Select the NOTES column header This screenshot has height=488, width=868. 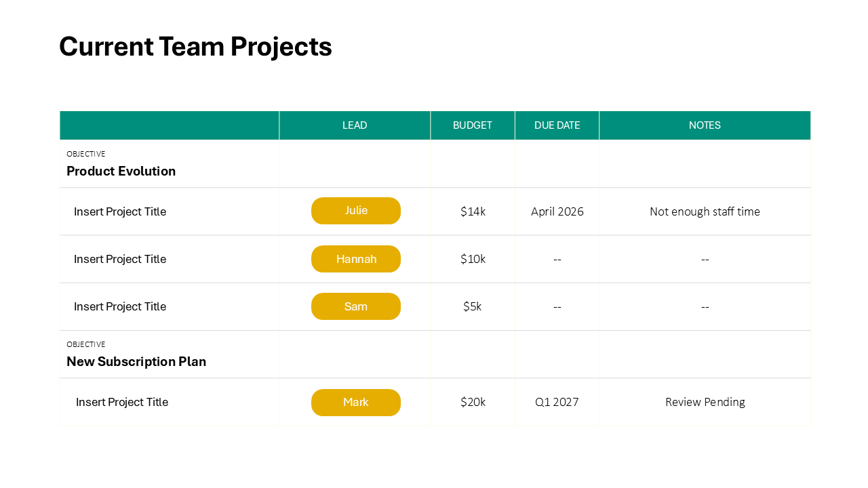click(x=705, y=125)
